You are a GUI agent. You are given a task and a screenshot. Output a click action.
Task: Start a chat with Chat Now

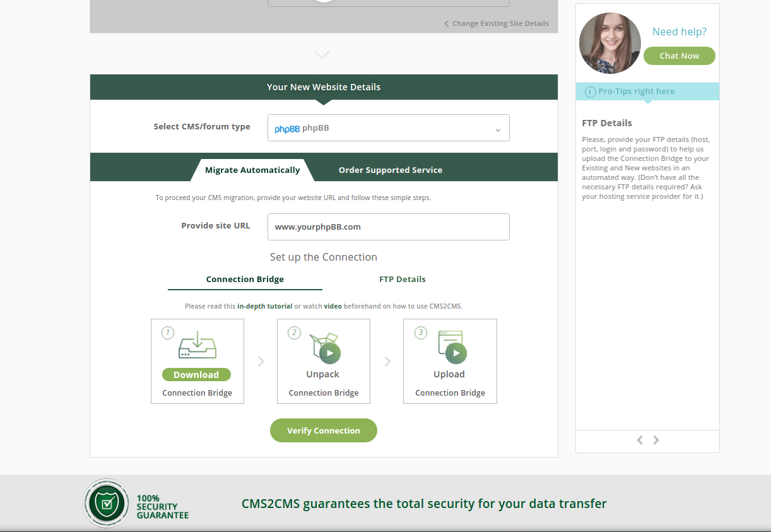click(680, 56)
